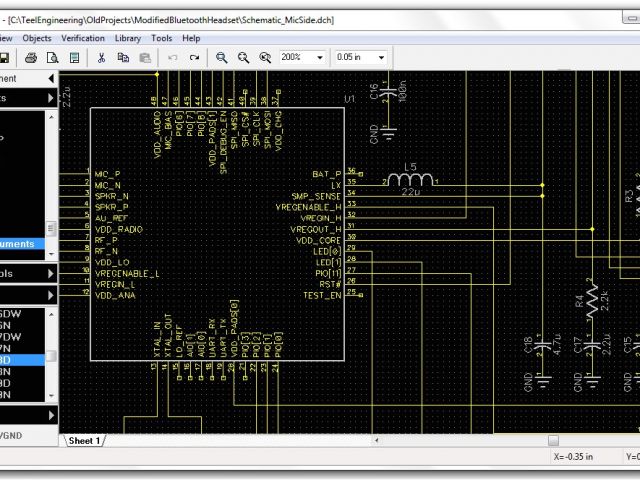Open Print Preview from the toolbar
Viewport: 640px width, 480px height.
click(51, 58)
